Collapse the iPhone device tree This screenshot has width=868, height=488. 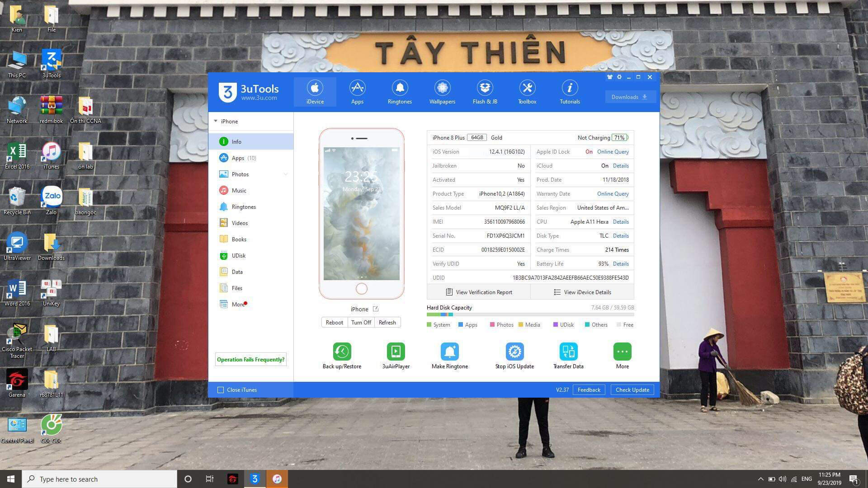coord(216,121)
